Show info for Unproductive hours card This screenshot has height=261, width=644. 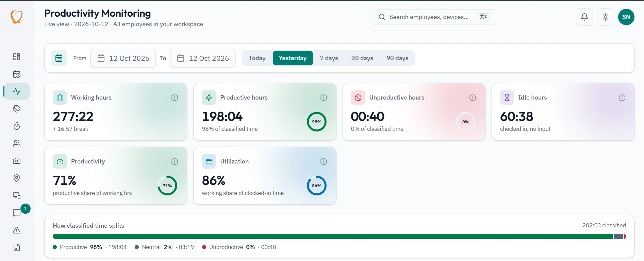tap(473, 98)
